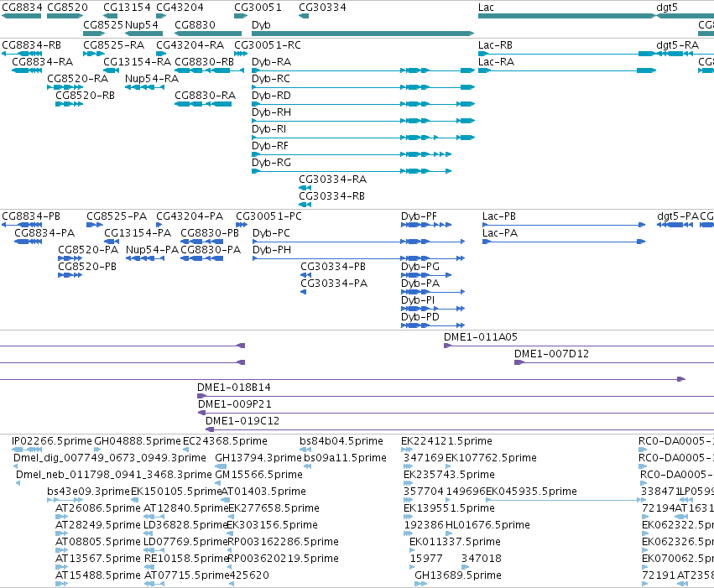Viewport: 714px width, 588px height.
Task: Click BAC clone DME1-007D12 label
Action: pyautogui.click(x=551, y=354)
